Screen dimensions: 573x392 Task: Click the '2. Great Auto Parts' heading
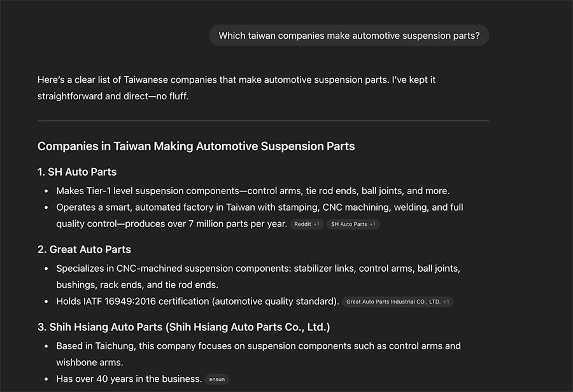tap(84, 249)
